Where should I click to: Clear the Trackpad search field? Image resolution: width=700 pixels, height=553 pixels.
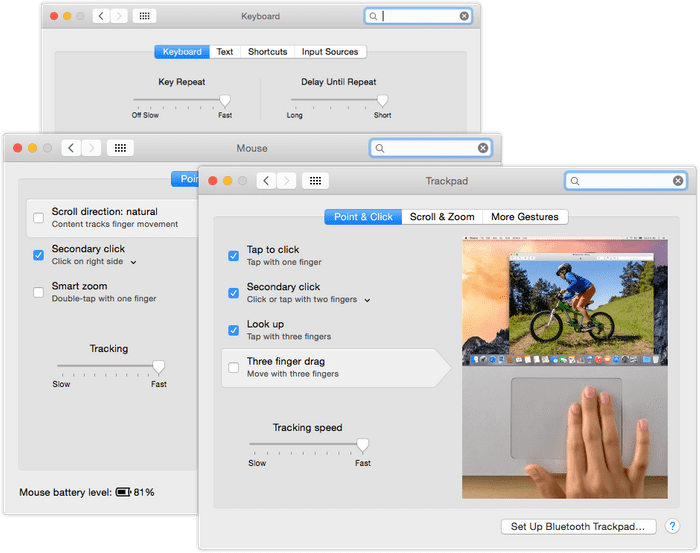tap(678, 181)
